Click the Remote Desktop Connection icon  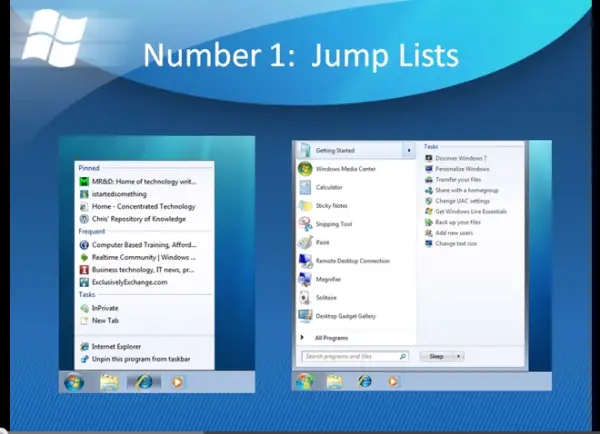[305, 261]
